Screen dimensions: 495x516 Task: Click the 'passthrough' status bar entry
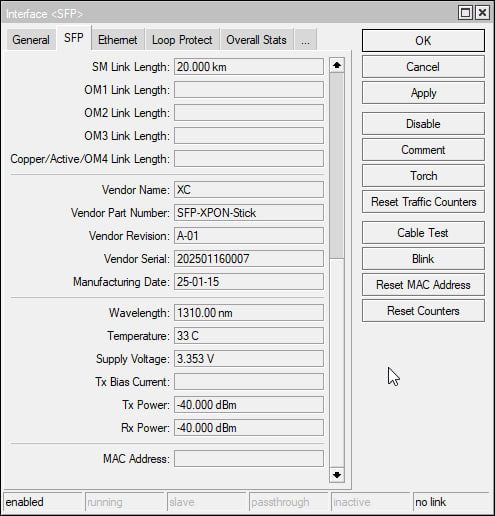click(x=289, y=502)
